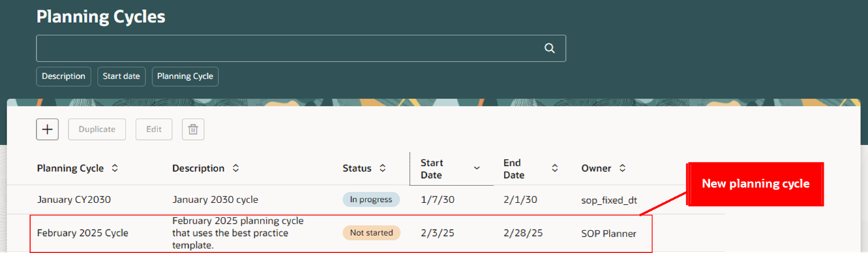Select the Start date filter chip
Image resolution: width=868 pixels, height=253 pixels.
coord(121,76)
